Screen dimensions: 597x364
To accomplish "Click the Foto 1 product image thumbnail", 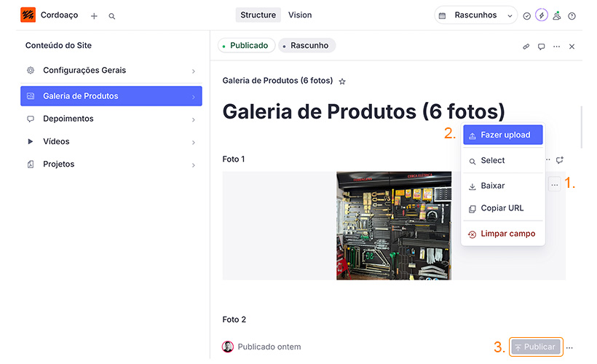I will click(394, 226).
